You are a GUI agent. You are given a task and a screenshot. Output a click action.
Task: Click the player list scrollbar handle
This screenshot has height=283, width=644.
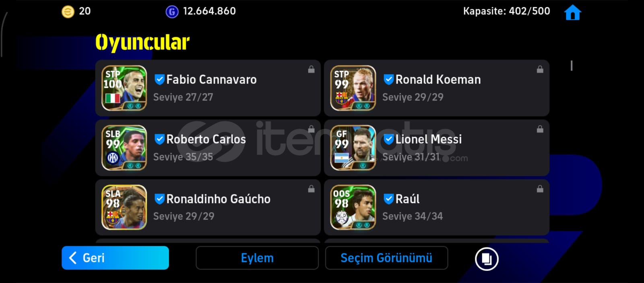(x=572, y=66)
